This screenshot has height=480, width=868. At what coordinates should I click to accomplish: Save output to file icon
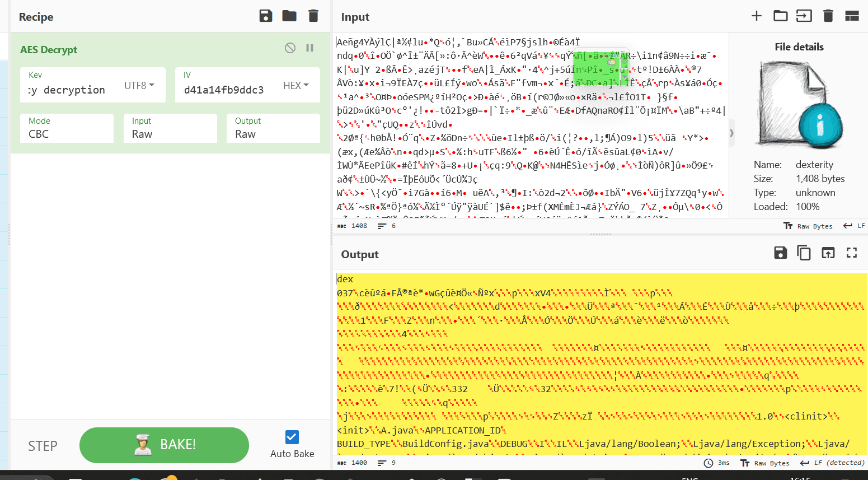click(x=780, y=253)
